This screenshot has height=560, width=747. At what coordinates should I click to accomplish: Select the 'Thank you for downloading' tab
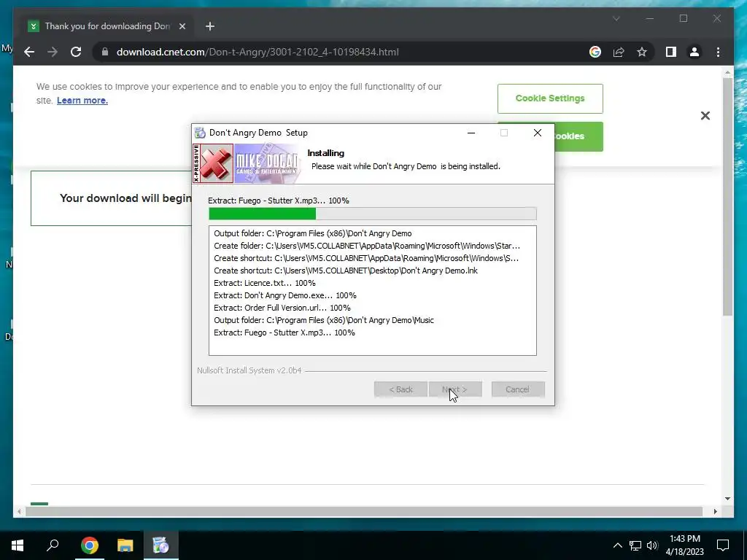[108, 26]
